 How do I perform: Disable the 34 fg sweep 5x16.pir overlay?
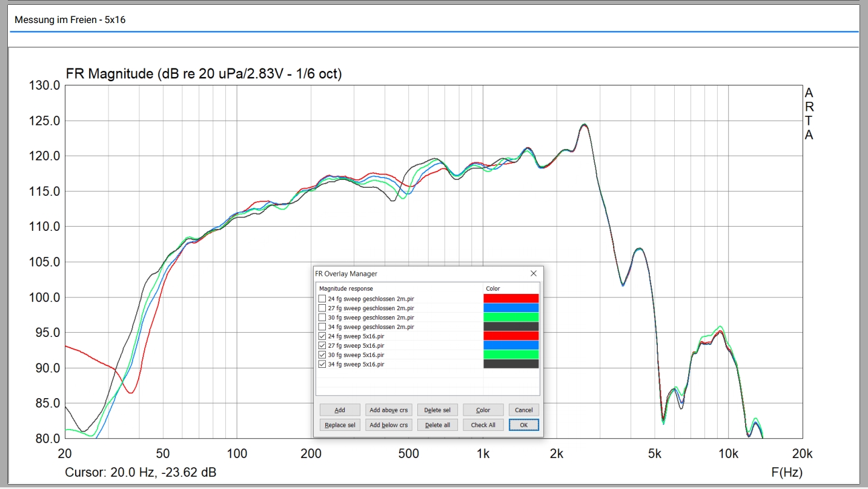pyautogui.click(x=322, y=364)
